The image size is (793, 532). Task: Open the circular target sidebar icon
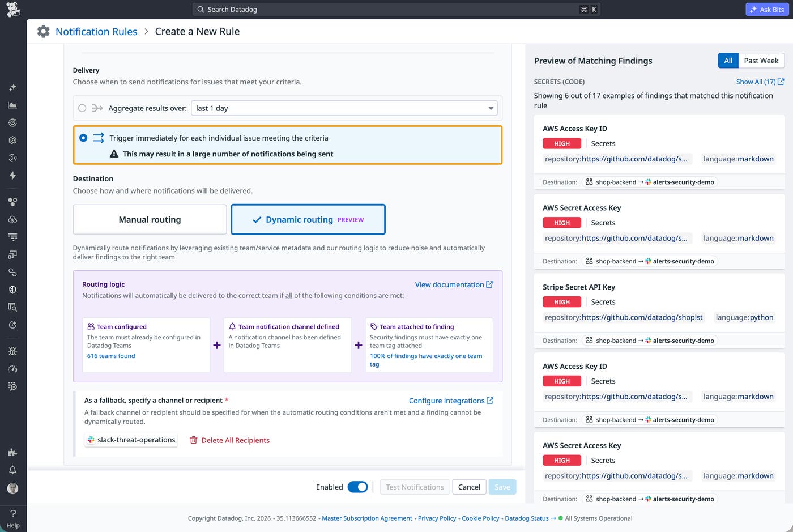tap(12, 122)
